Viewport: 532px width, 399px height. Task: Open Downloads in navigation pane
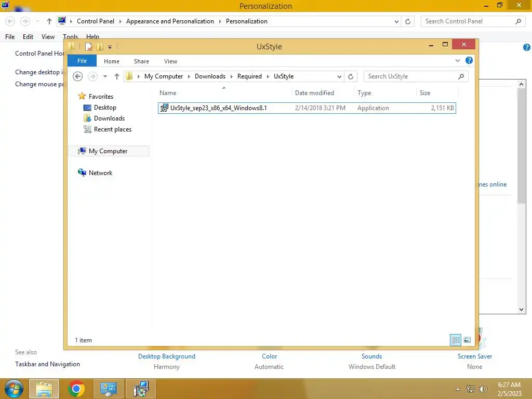click(x=109, y=118)
